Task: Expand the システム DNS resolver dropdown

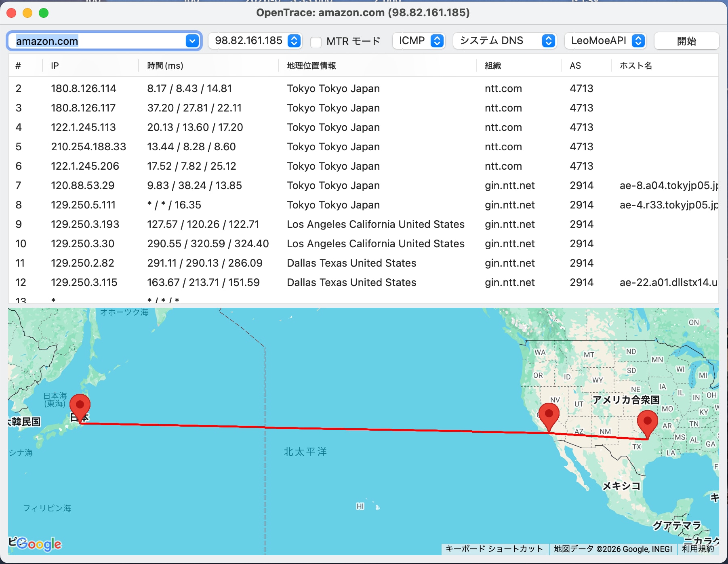Action: pos(505,41)
